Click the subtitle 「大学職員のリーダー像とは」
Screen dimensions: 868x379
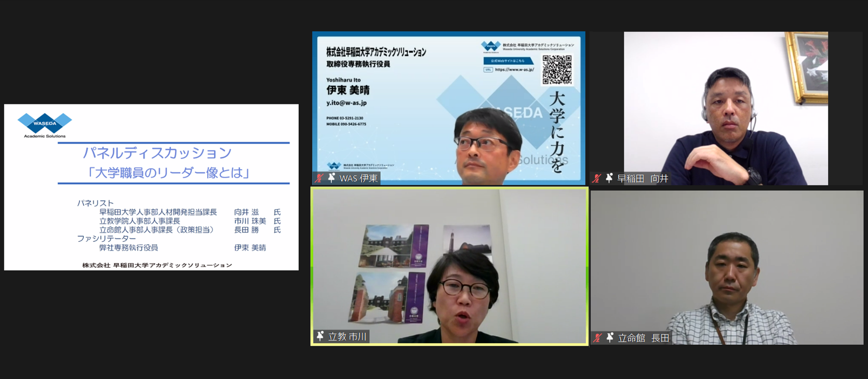point(169,173)
